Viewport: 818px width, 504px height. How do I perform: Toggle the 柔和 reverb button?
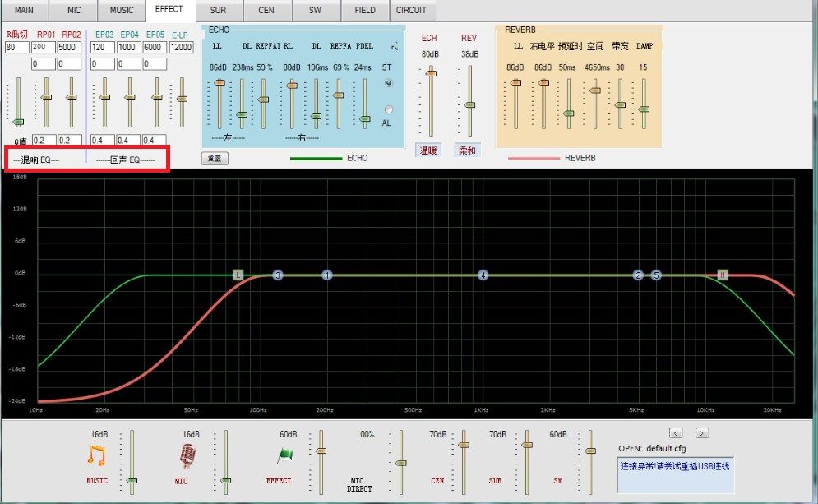(467, 150)
